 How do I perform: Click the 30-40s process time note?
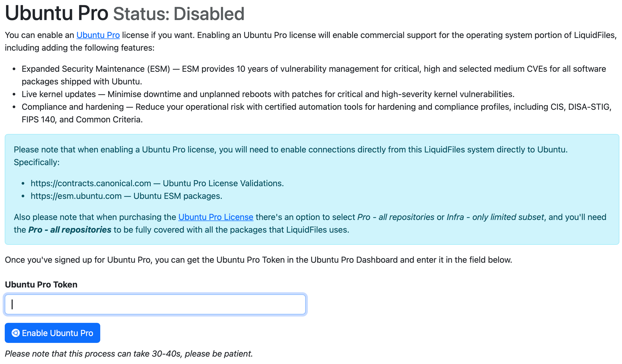tap(129, 354)
